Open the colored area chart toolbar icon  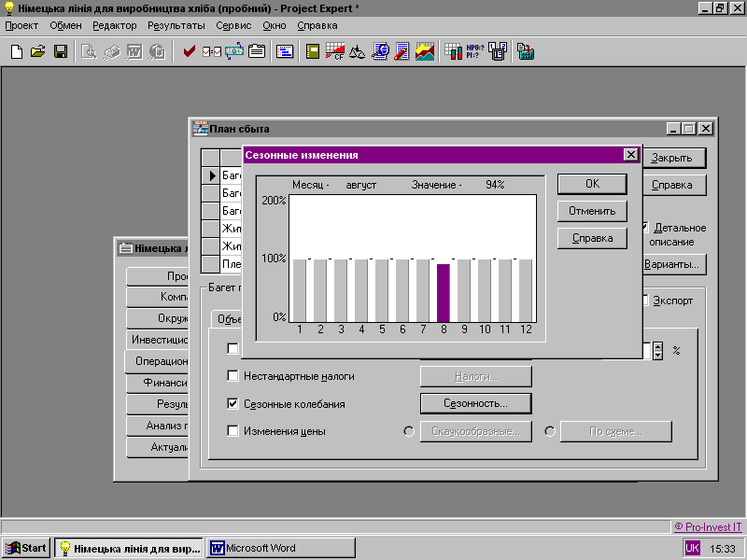coord(425,51)
